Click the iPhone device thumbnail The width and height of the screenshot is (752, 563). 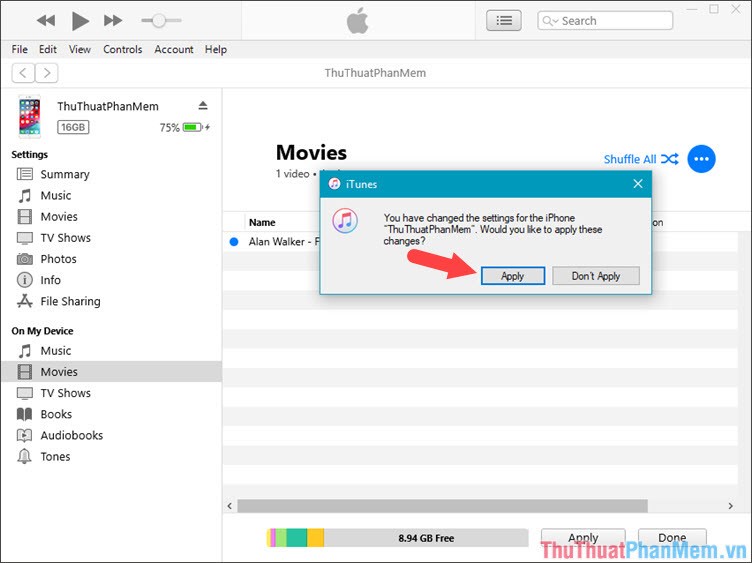(x=30, y=117)
